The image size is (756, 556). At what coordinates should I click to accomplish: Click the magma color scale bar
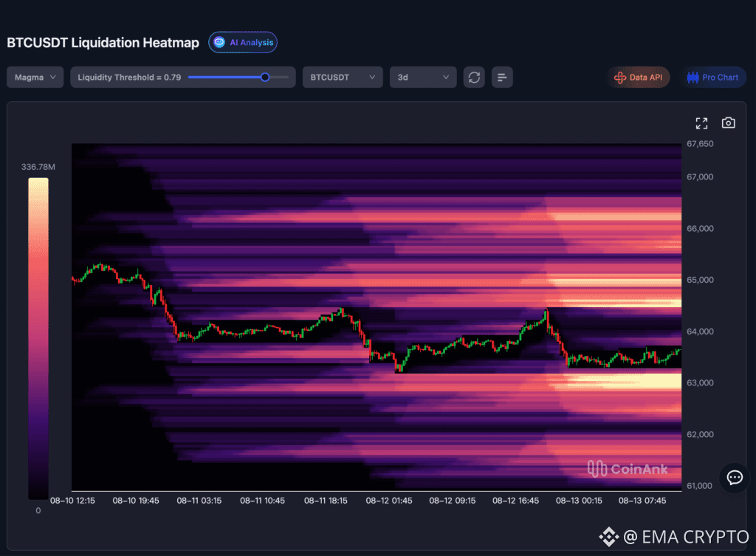click(x=38, y=338)
